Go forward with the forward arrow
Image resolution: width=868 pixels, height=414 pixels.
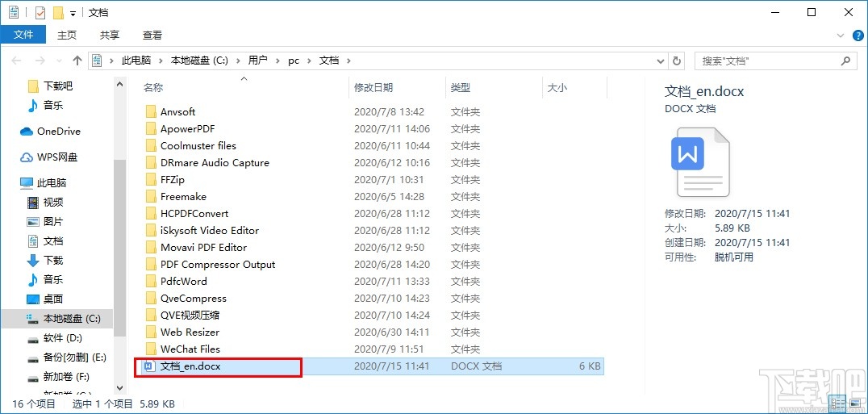pyautogui.click(x=40, y=61)
